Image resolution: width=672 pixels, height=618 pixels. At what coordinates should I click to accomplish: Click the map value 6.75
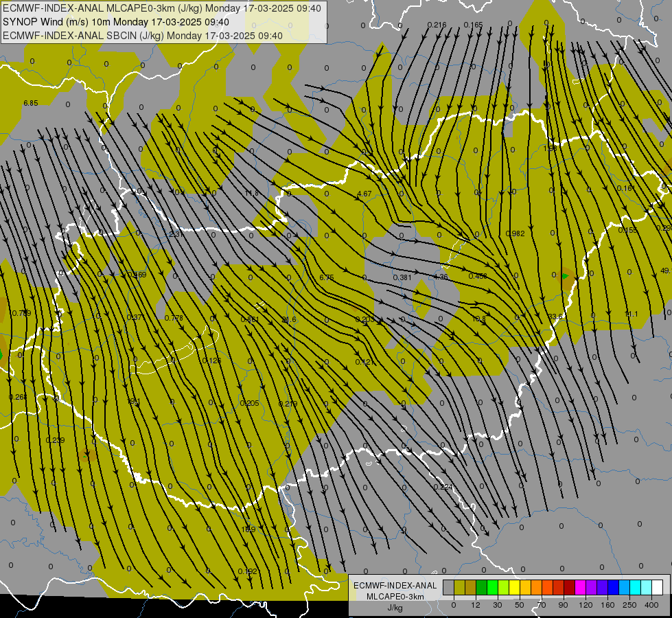pyautogui.click(x=327, y=277)
